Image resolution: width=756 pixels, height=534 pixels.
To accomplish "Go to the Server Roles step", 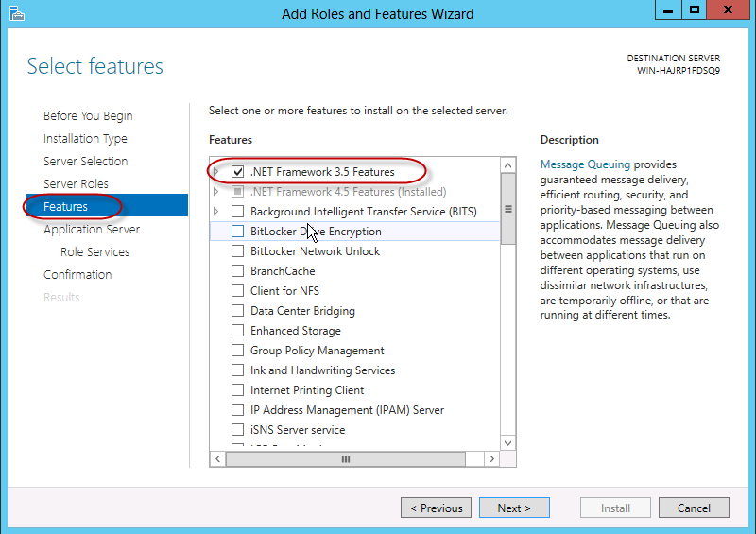I will coord(76,183).
